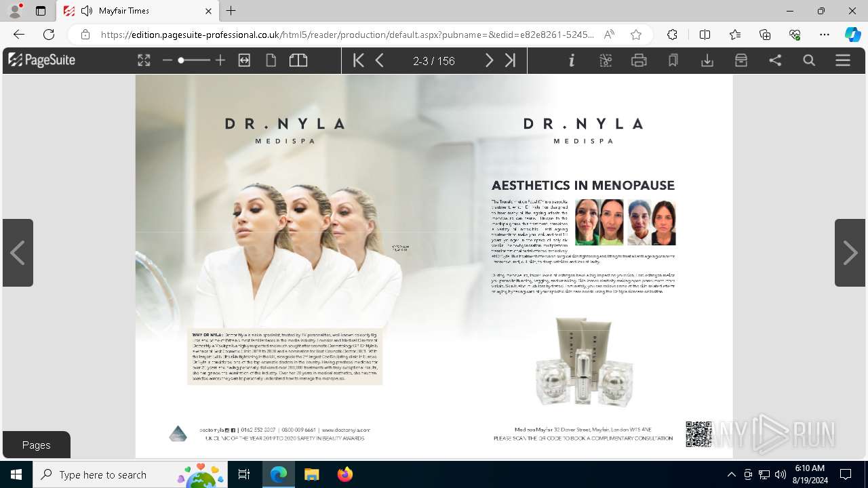Viewport: 868px width, 488px height.
Task: Add this page to favorites
Action: point(635,35)
